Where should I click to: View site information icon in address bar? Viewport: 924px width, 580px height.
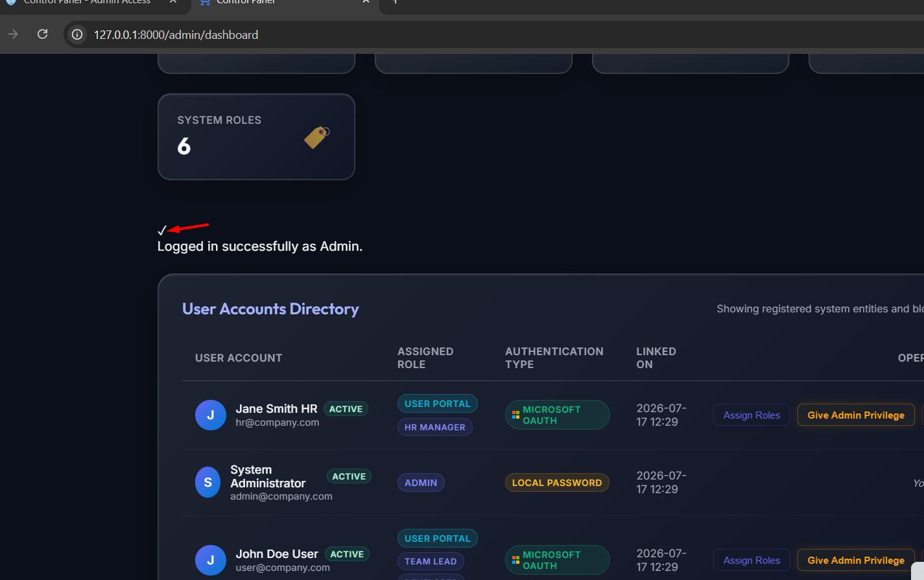click(x=77, y=34)
